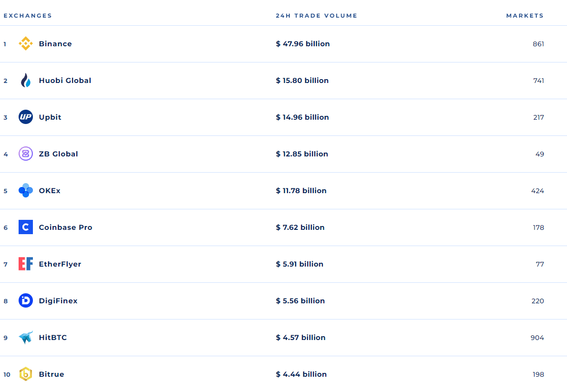This screenshot has width=567, height=392.
Task: Click DigiFinex's 220 markets count
Action: pos(538,301)
